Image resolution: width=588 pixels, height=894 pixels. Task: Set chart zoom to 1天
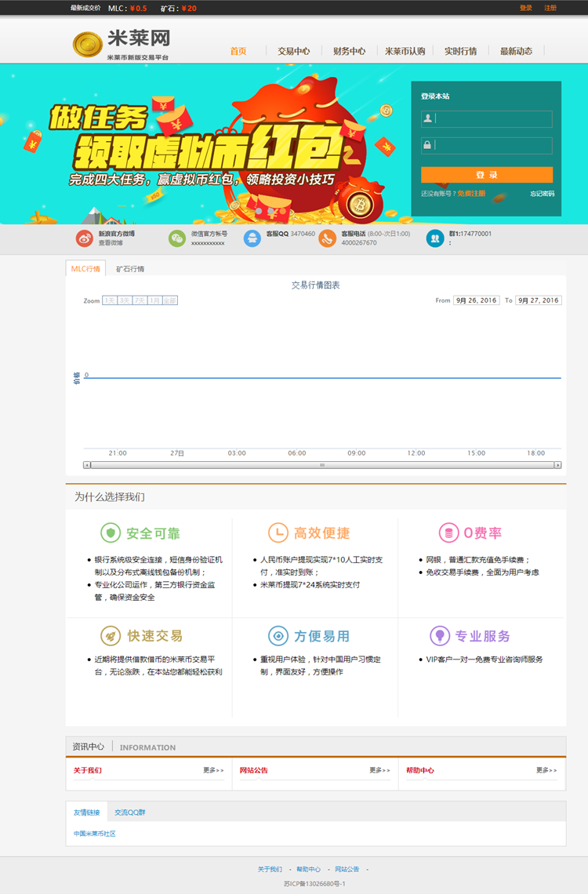(x=110, y=300)
